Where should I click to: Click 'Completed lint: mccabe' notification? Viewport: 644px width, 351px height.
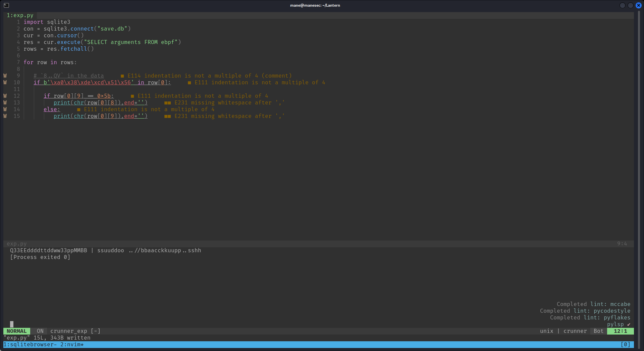[x=594, y=304]
